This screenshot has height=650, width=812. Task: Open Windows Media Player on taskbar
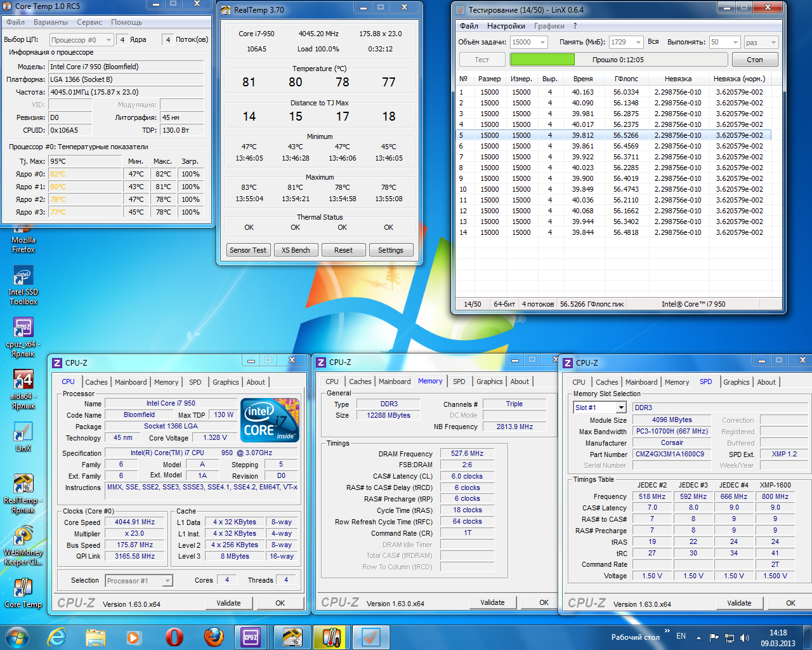(x=133, y=637)
